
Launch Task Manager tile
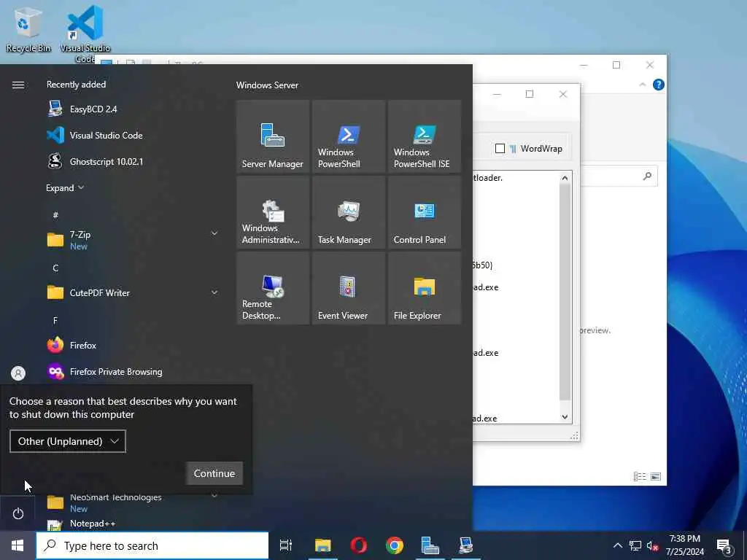point(348,212)
